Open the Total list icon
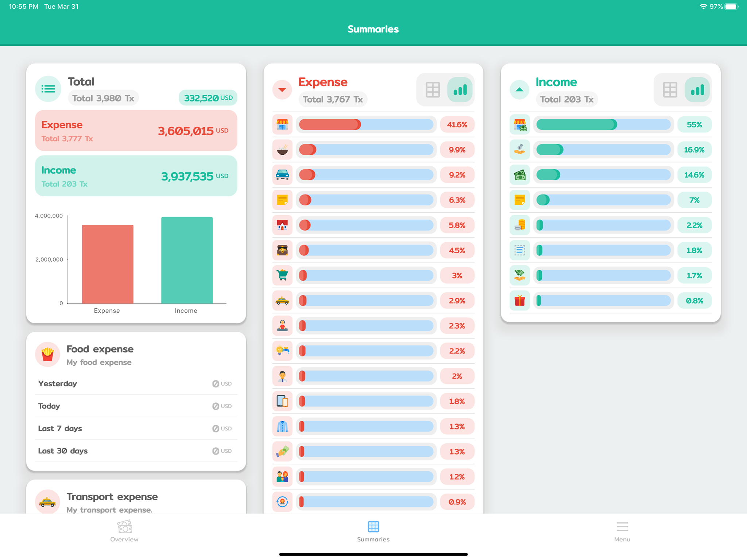The width and height of the screenshot is (747, 560). pos(48,89)
